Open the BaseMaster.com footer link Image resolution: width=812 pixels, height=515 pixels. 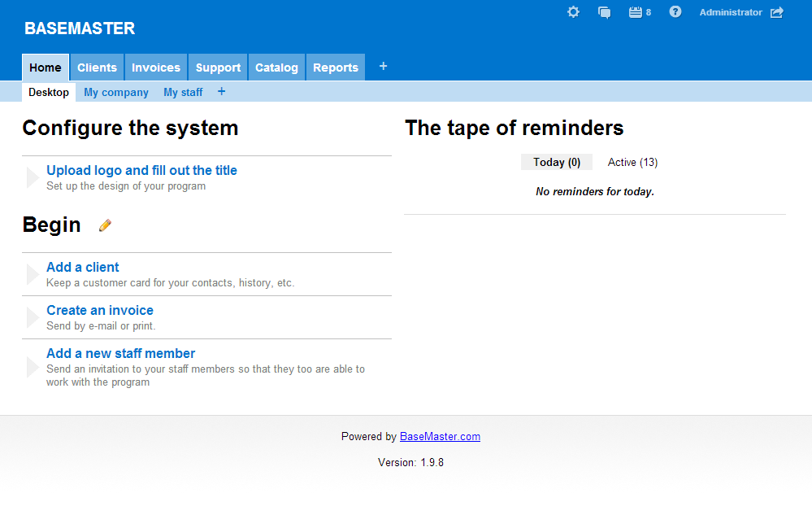tap(441, 437)
